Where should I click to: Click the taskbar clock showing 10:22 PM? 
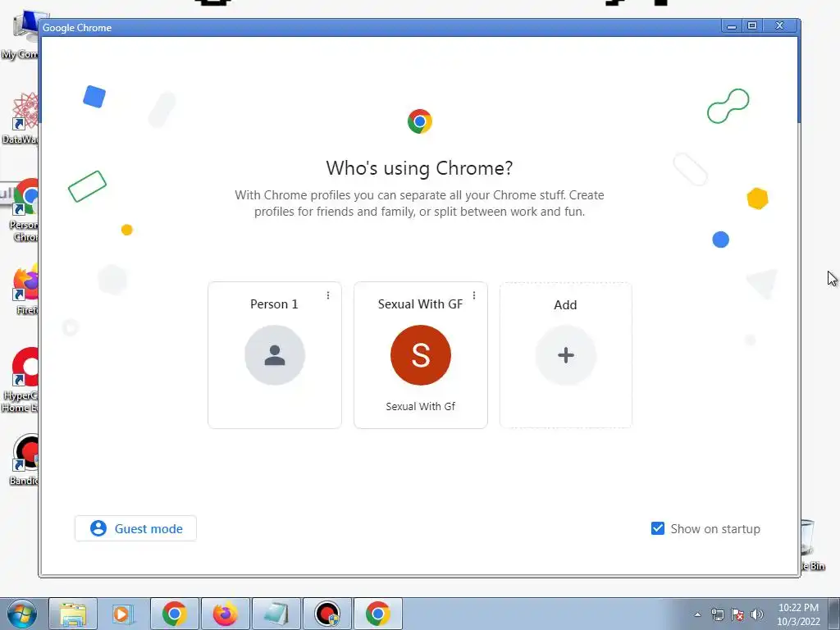pos(798,614)
